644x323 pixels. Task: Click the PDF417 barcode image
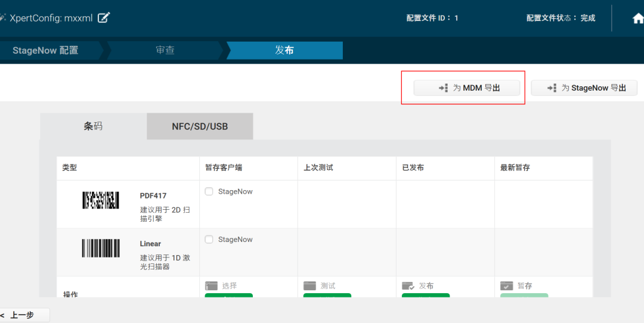(x=101, y=200)
